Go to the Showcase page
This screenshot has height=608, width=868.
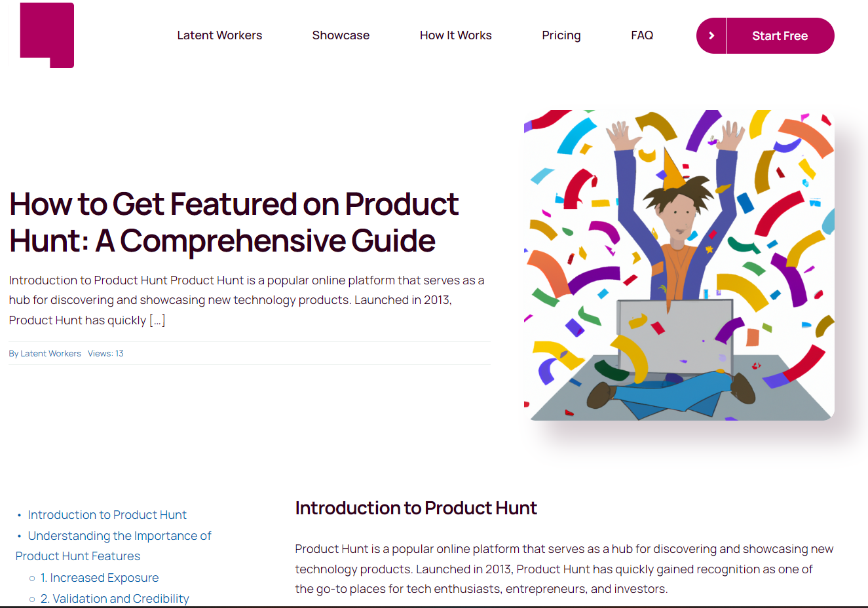click(341, 35)
